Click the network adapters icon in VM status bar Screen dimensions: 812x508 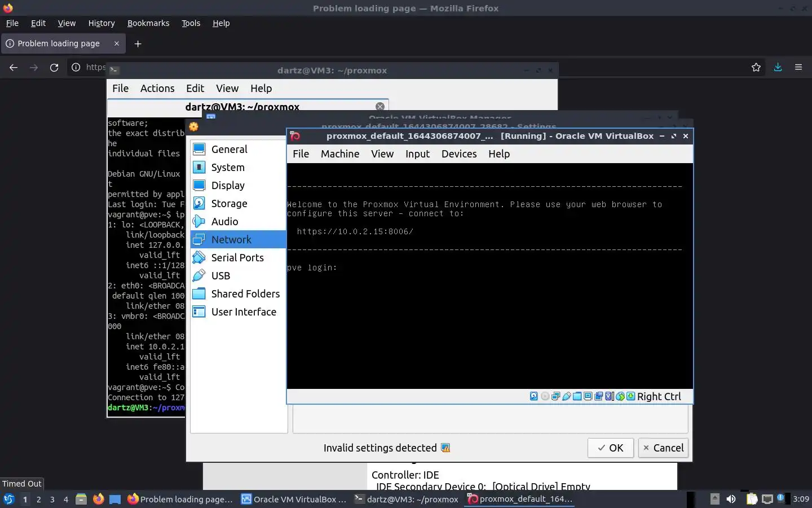[x=555, y=396]
